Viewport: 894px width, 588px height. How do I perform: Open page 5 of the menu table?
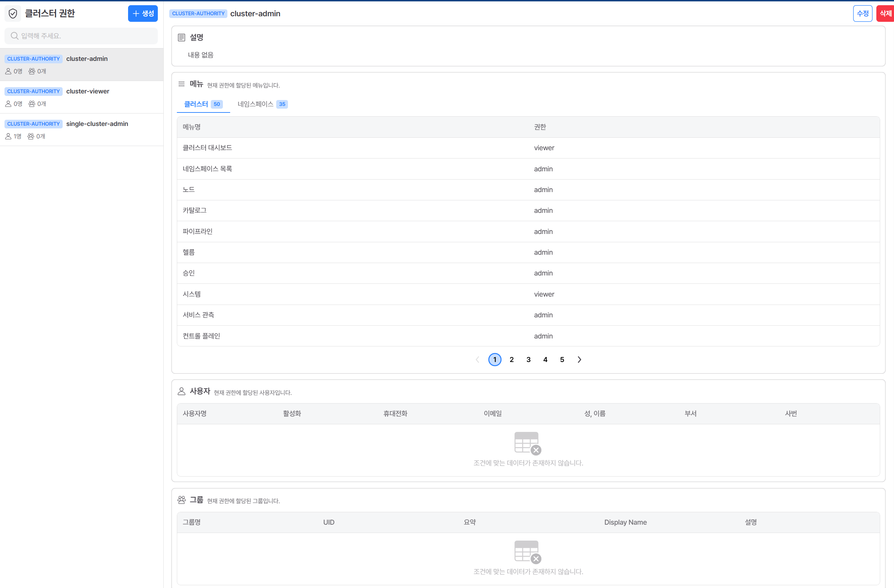[562, 360]
